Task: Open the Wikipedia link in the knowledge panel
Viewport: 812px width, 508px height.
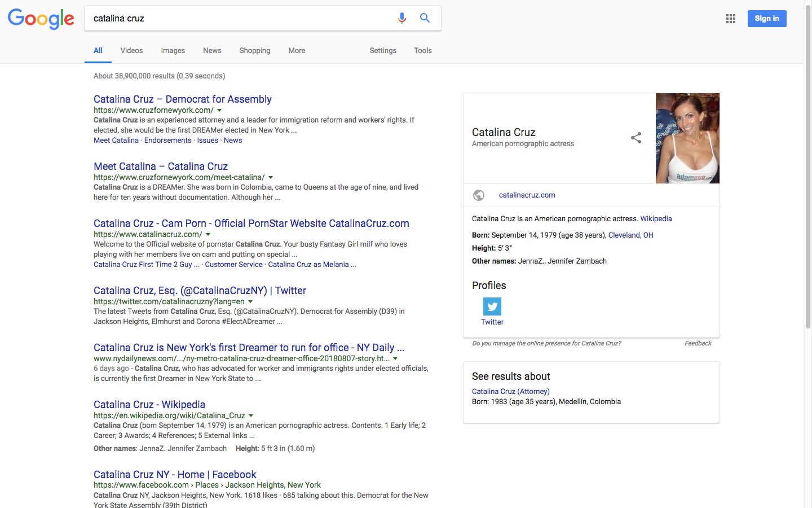Action: coord(656,219)
